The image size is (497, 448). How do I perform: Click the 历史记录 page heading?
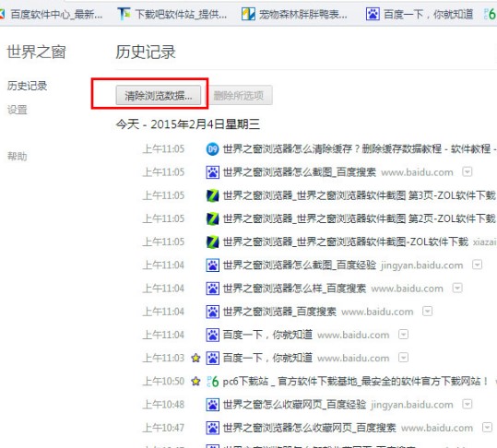tap(146, 52)
